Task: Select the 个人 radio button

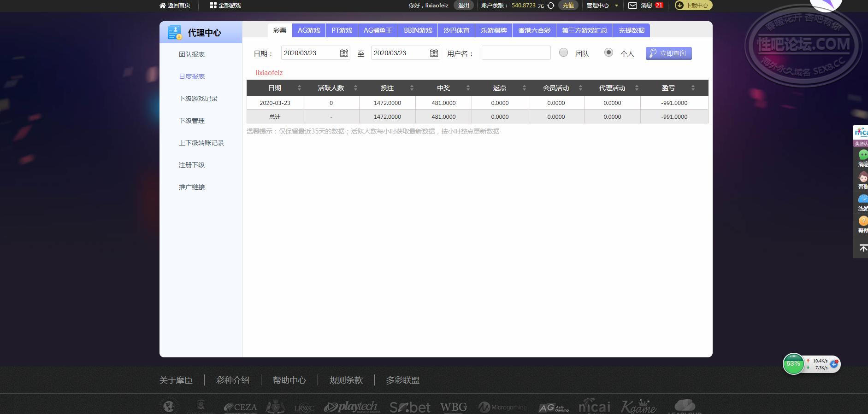Action: (x=608, y=52)
